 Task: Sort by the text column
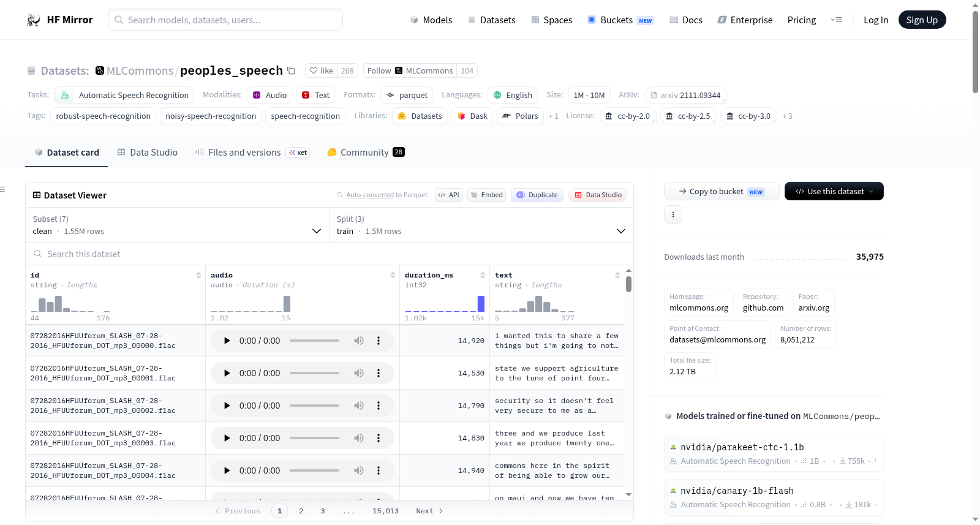click(617, 275)
